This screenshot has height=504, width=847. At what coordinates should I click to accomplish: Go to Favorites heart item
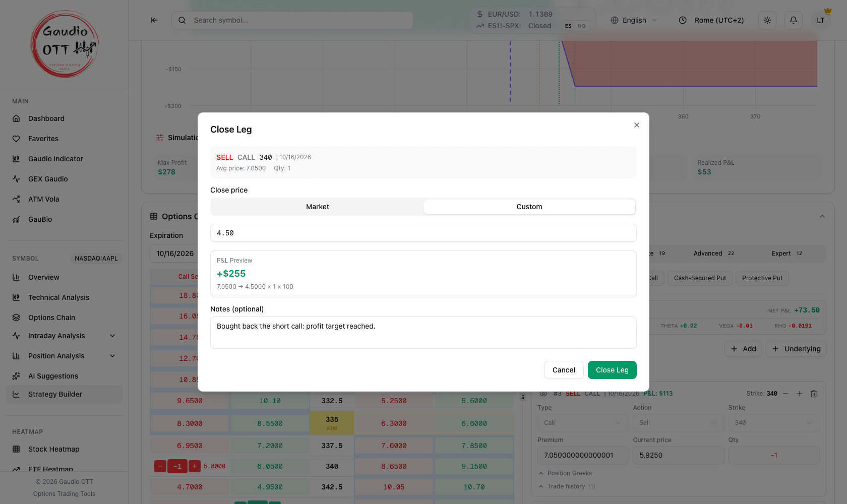click(64, 139)
